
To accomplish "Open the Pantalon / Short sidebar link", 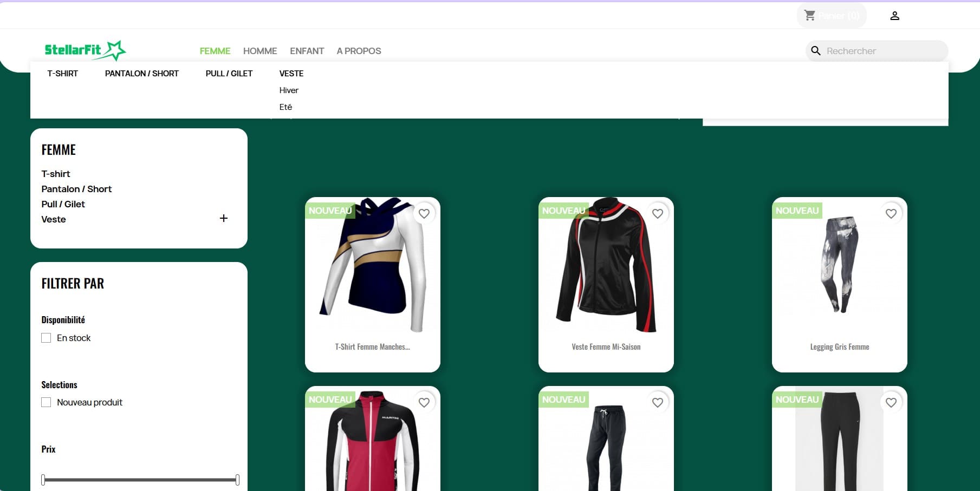I will click(x=76, y=189).
